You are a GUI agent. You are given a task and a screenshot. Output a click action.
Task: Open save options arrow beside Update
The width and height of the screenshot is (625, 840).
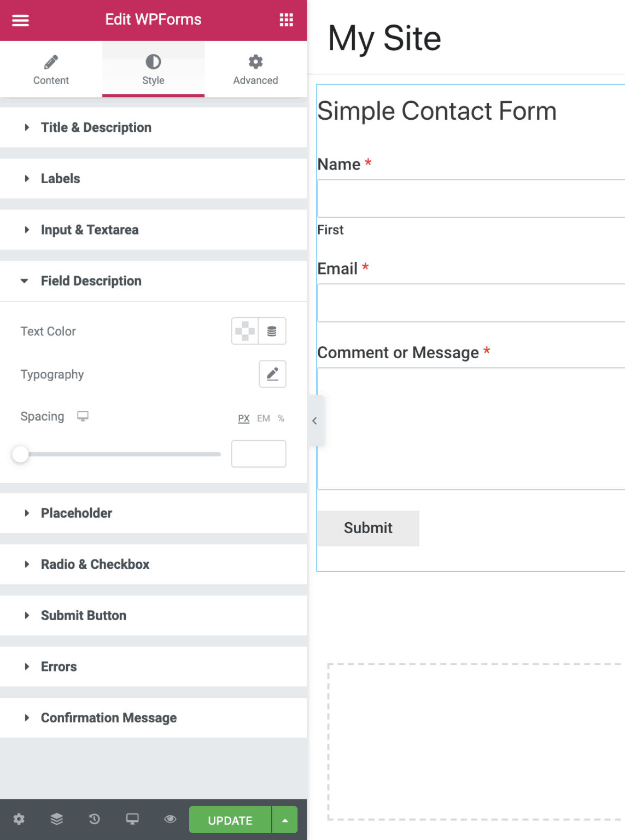[x=285, y=820]
